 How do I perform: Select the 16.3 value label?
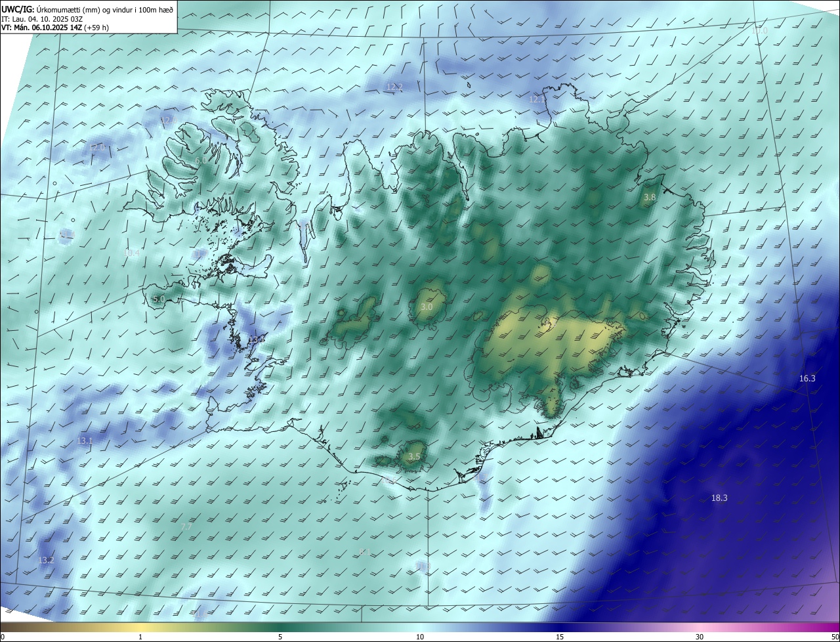point(807,378)
